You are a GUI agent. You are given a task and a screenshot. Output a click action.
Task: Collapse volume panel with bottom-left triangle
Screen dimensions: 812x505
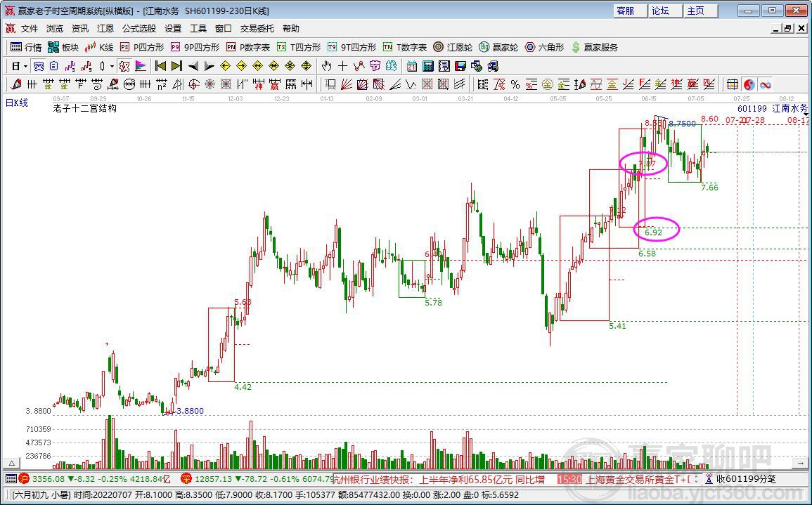[x=11, y=463]
